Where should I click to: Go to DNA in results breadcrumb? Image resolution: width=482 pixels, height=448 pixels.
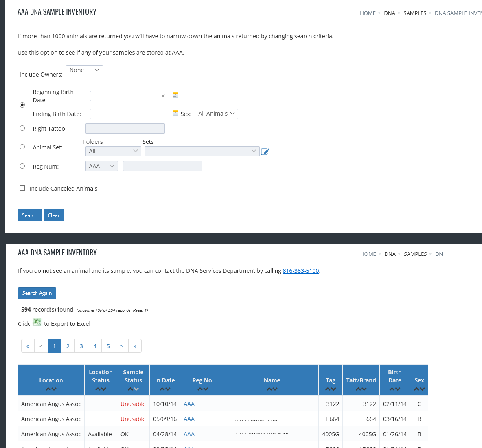tap(390, 254)
